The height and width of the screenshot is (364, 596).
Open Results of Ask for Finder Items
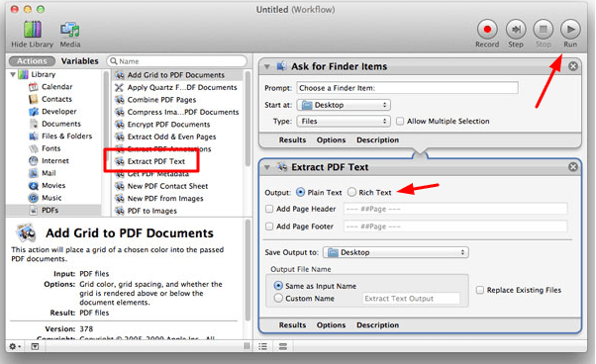click(292, 140)
